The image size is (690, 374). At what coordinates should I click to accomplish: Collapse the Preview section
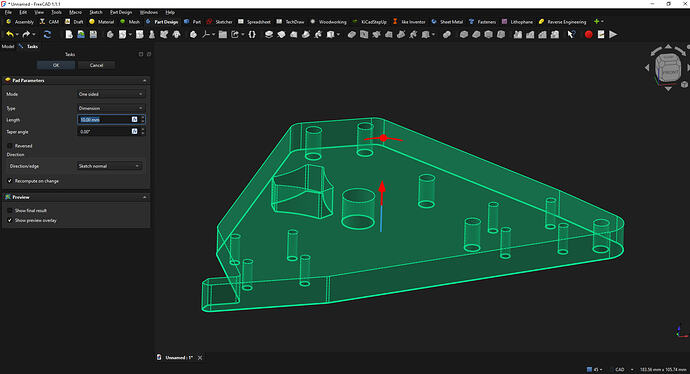click(144, 197)
